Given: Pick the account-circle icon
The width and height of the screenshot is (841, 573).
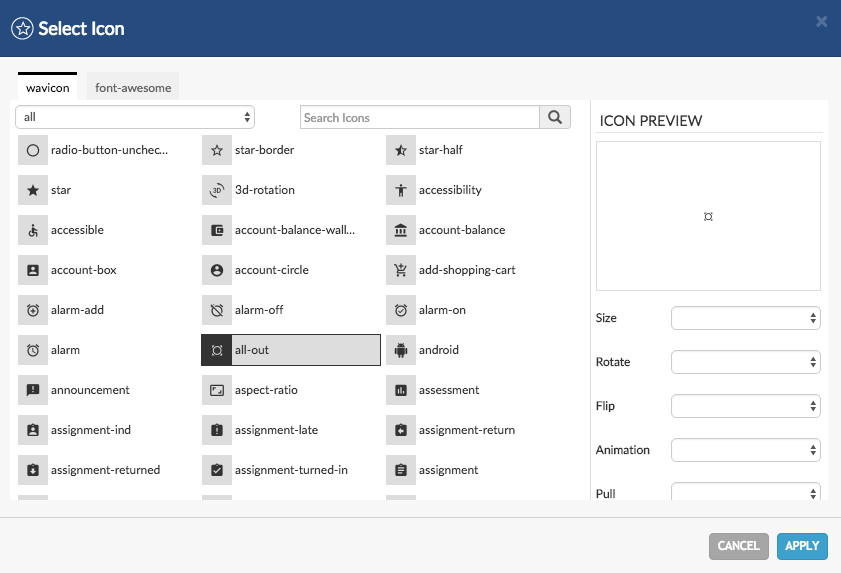Looking at the screenshot, I should [x=271, y=270].
